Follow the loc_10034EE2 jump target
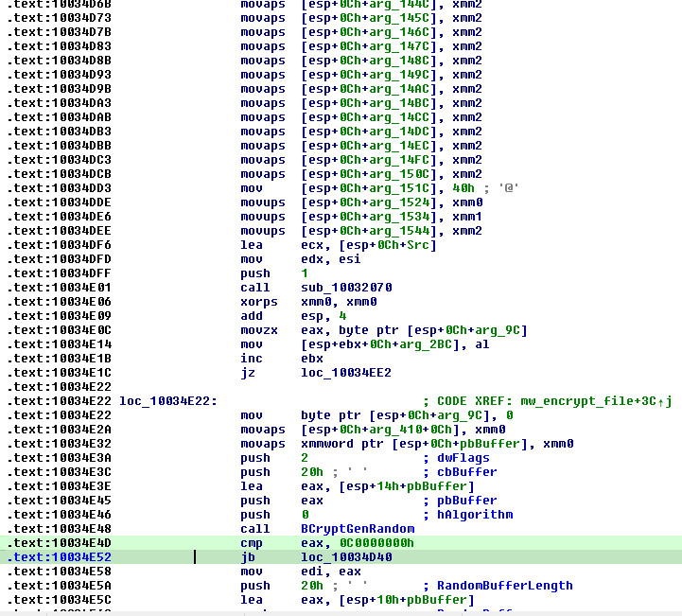Viewport: 682px width, 616px height. tap(346, 373)
